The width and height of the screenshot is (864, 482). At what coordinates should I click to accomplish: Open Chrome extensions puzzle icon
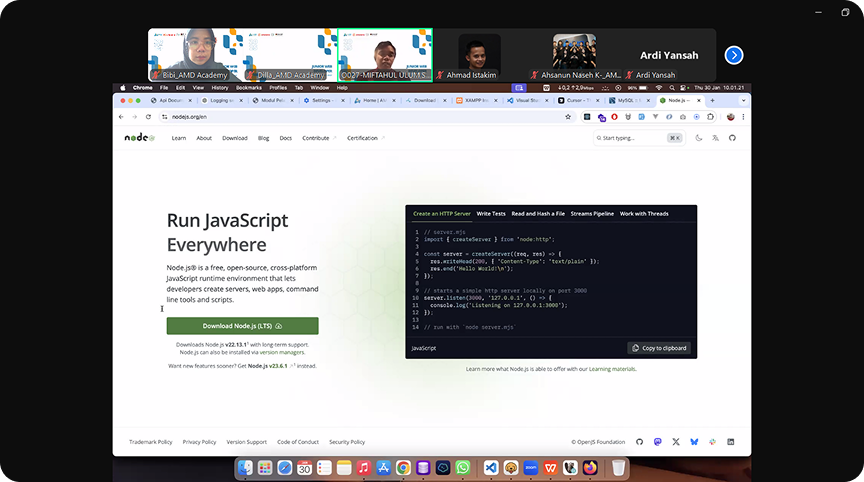[x=710, y=117]
